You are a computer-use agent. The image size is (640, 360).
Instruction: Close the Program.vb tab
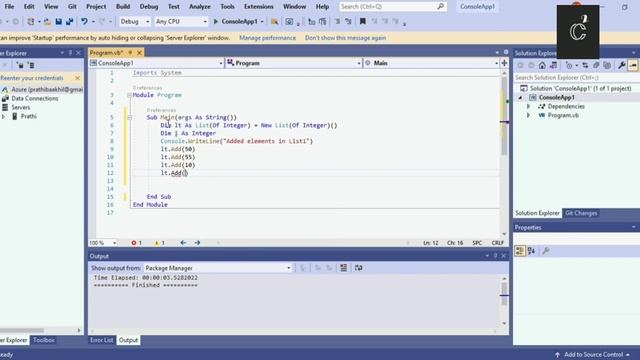coord(139,53)
